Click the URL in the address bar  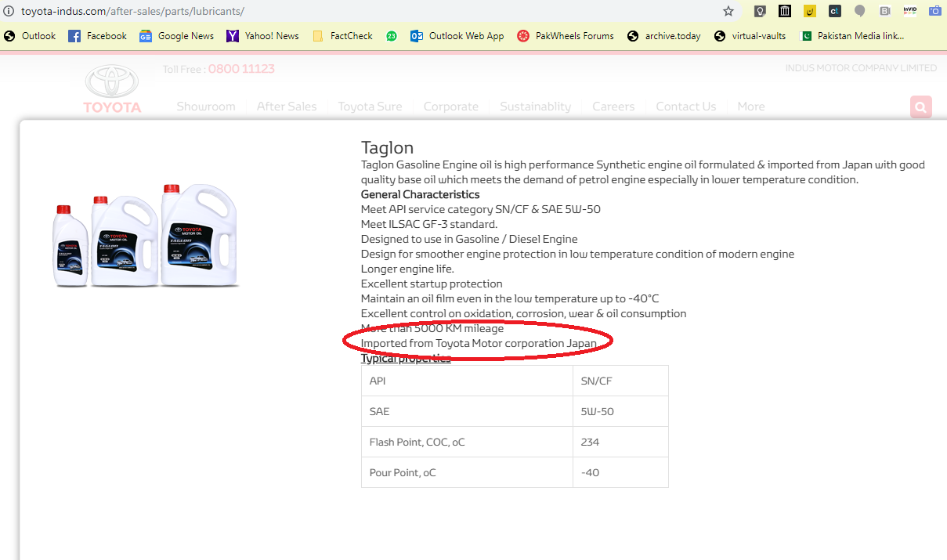[x=132, y=11]
